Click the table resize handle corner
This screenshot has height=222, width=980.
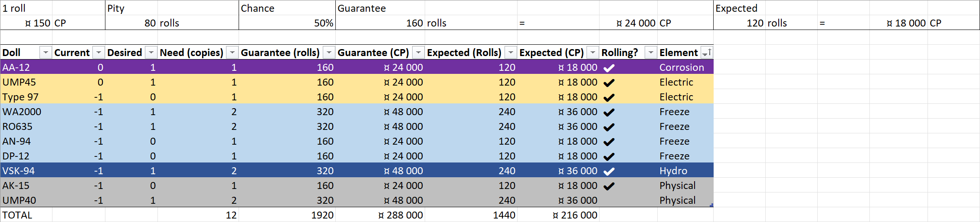coord(711,205)
